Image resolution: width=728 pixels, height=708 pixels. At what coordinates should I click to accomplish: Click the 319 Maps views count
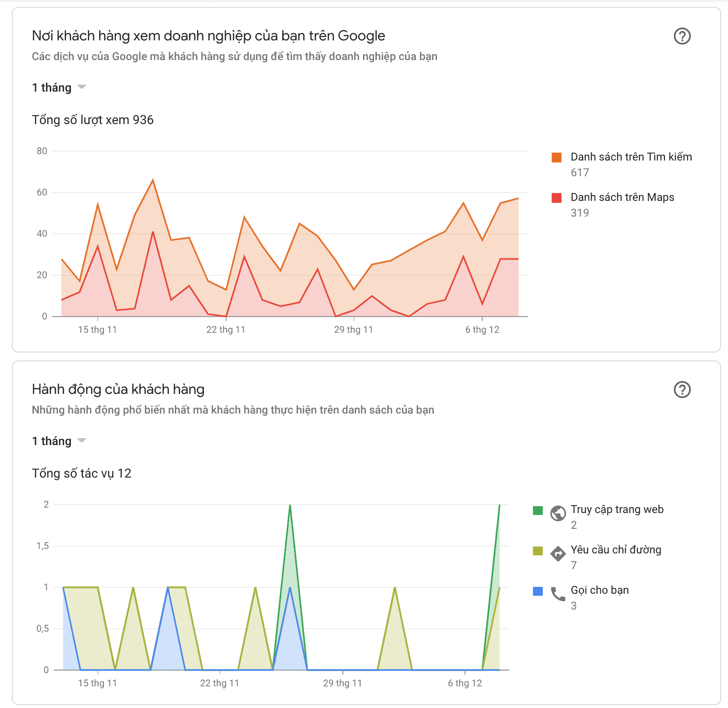(x=580, y=213)
